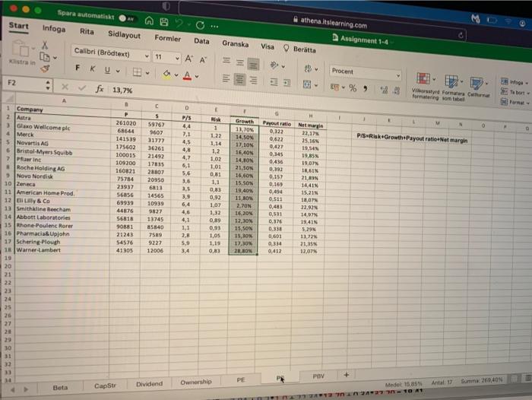
Task: Click the top vertical align icon
Action: 226,61
